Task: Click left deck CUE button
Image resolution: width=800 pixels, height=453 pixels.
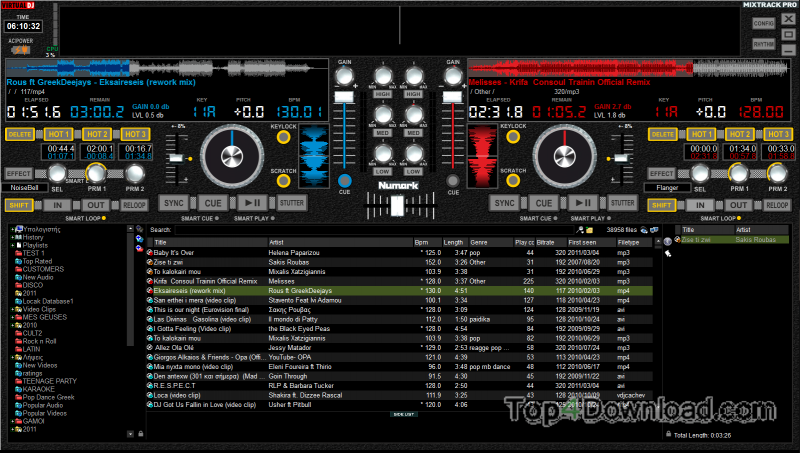Action: (213, 203)
